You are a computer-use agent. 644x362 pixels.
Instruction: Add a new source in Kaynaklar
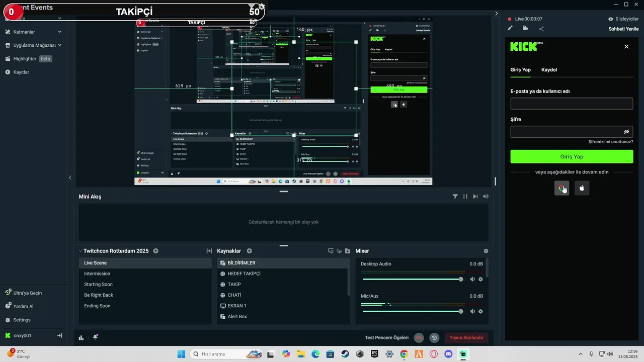(250, 251)
